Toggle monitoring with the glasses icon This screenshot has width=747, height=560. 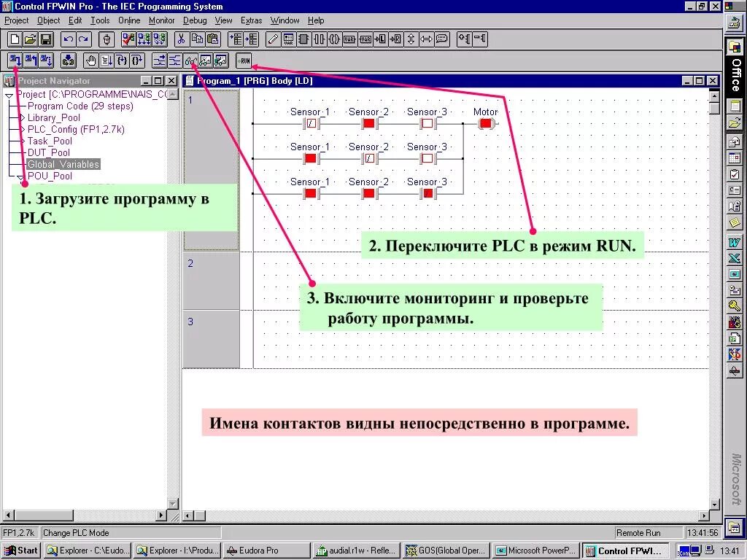tap(190, 61)
